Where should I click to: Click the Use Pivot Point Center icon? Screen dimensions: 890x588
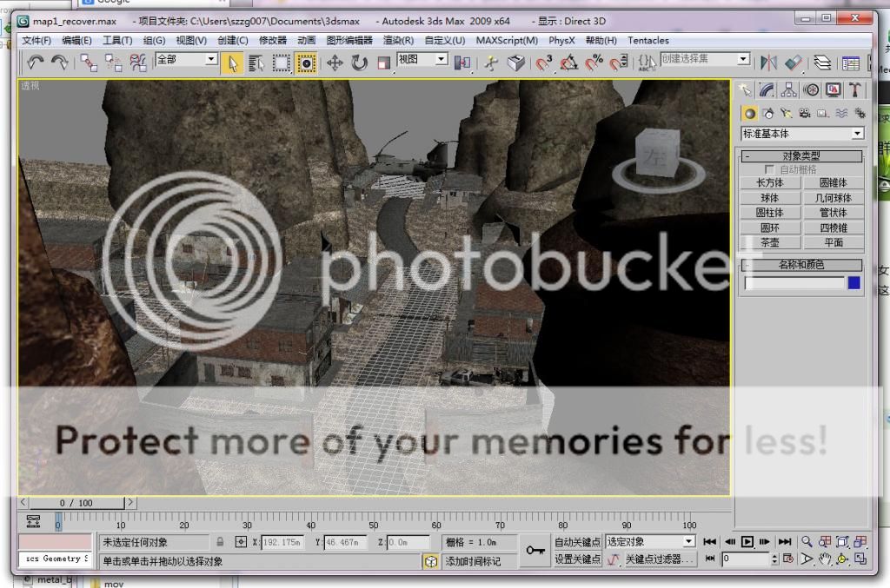[462, 63]
